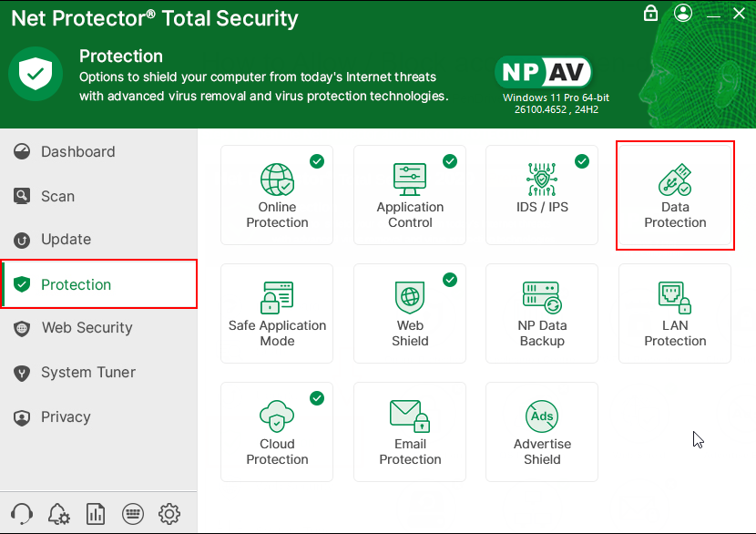Launch the virtual keyboard icon
The height and width of the screenshot is (534, 756).
[x=132, y=514]
